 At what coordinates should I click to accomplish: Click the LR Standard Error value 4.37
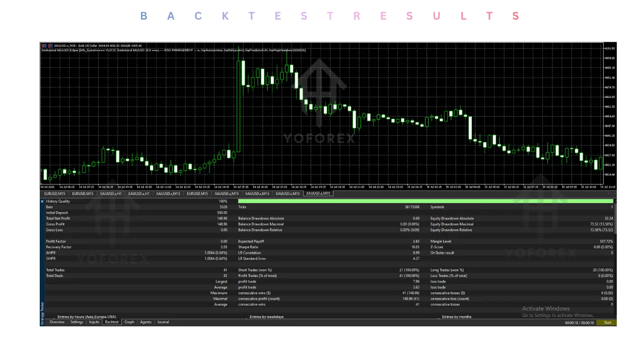pos(416,258)
